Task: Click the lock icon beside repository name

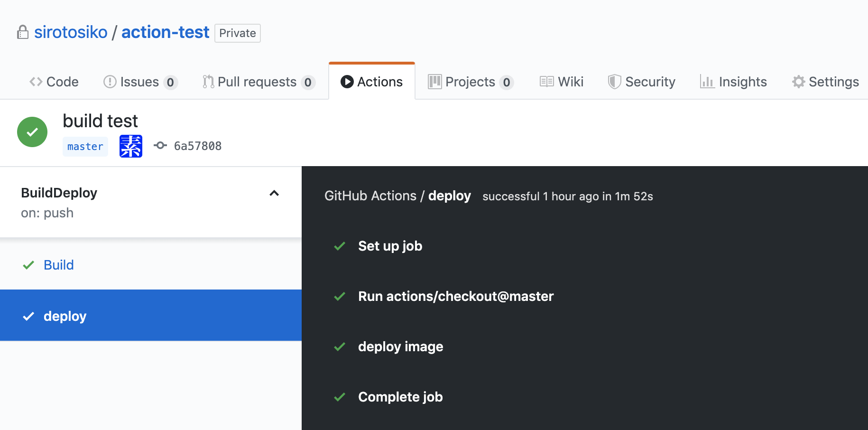Action: click(x=22, y=32)
